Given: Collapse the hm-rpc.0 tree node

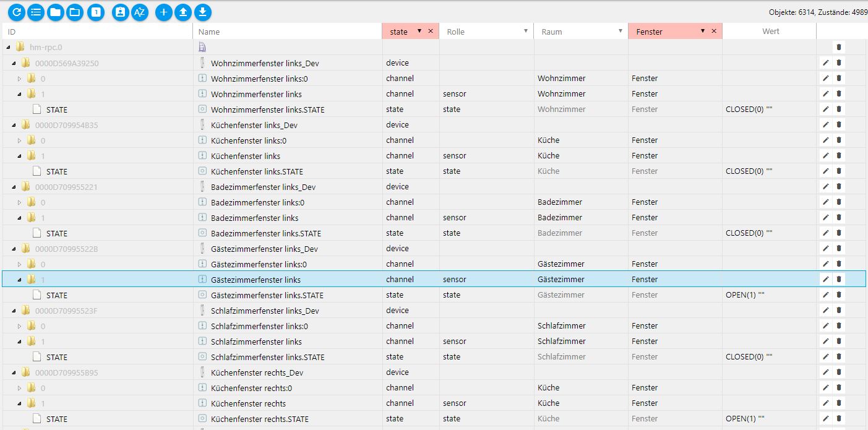Looking at the screenshot, I should point(8,47).
